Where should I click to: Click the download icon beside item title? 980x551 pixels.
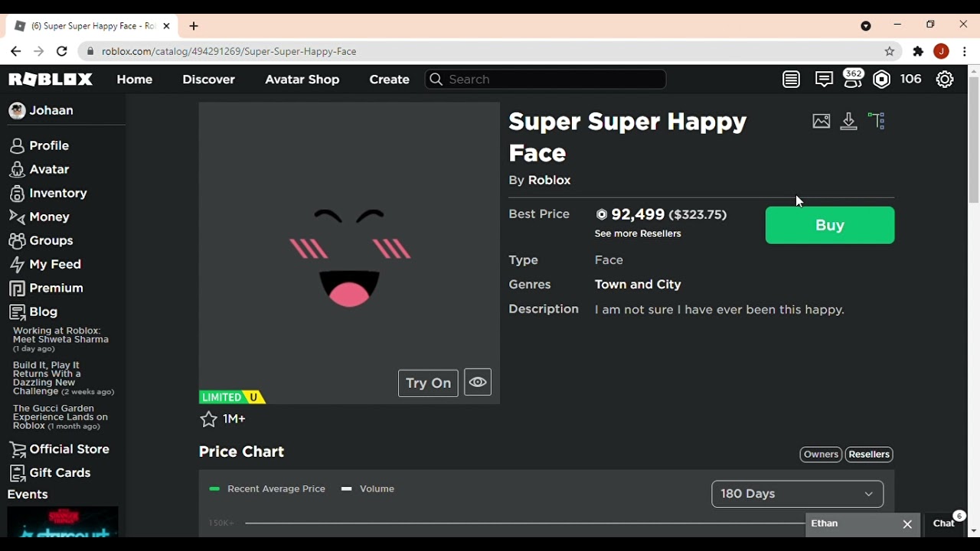848,121
